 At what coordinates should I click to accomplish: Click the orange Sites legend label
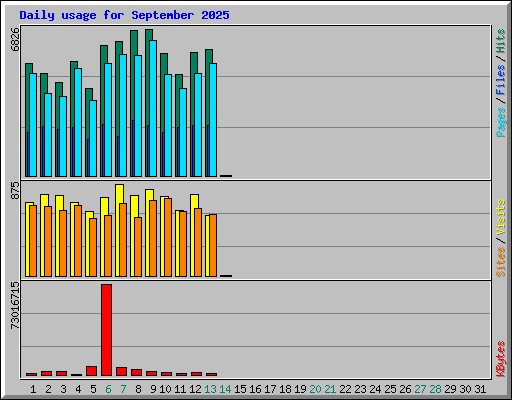501,262
